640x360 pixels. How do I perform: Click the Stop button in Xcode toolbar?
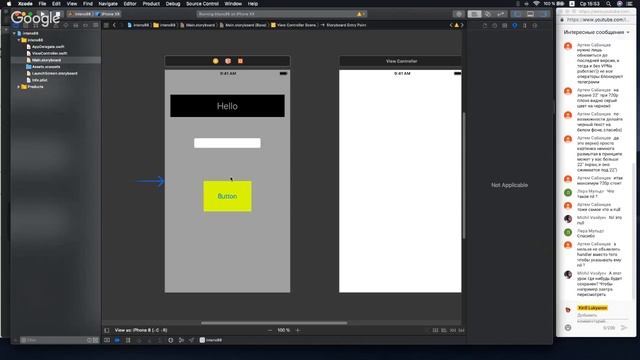click(58, 14)
